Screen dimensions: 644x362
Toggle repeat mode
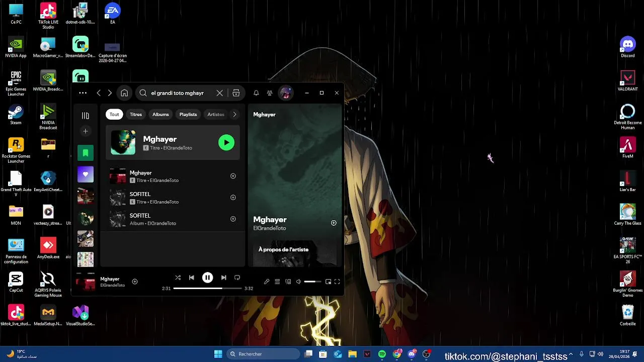pos(237,278)
